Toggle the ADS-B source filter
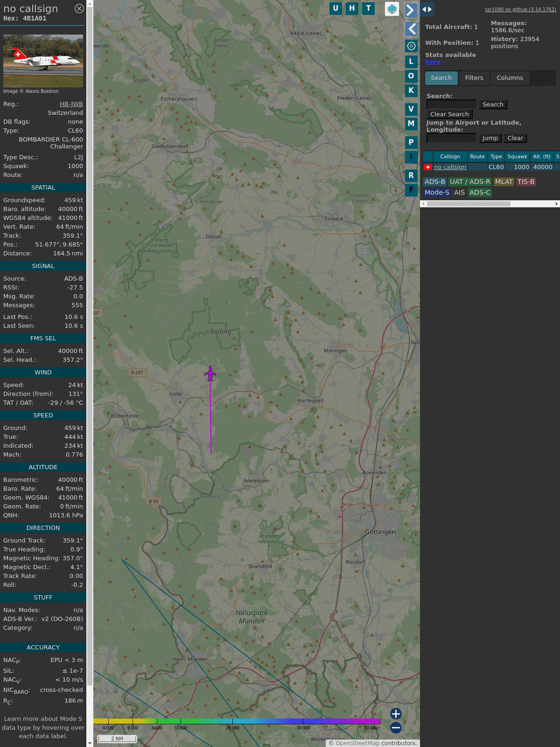The image size is (560, 747). (434, 182)
